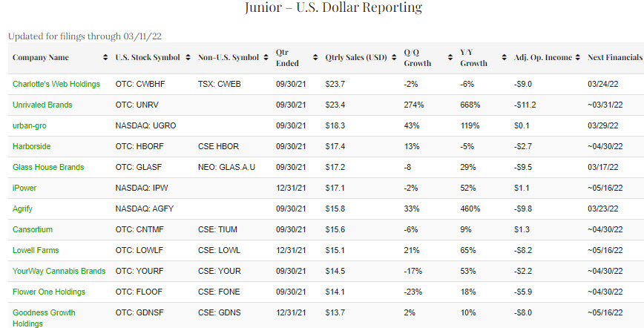The image size is (644, 328).
Task: Open the iPower company link
Action: pos(24,188)
